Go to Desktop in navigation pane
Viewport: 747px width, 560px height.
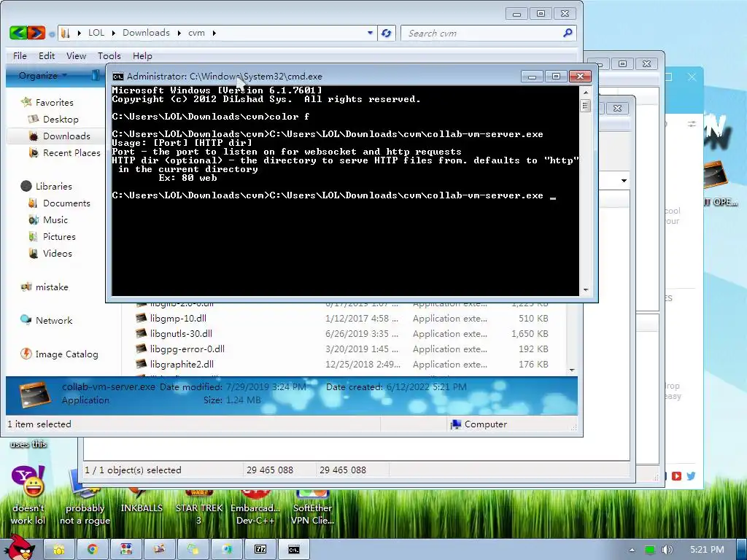tap(61, 119)
